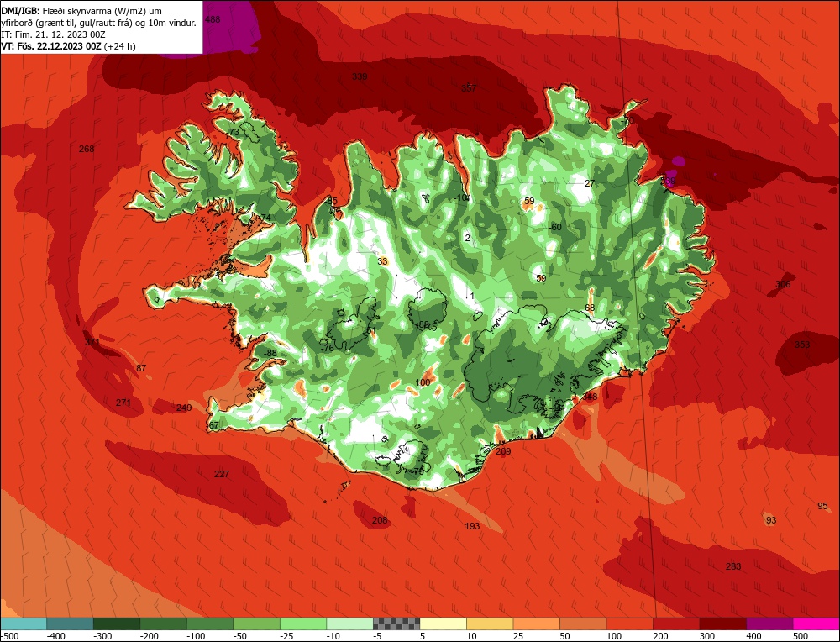This screenshot has width=840, height=642.
Task: Click red legend swatch between 200 and 300
Action: tap(676, 624)
